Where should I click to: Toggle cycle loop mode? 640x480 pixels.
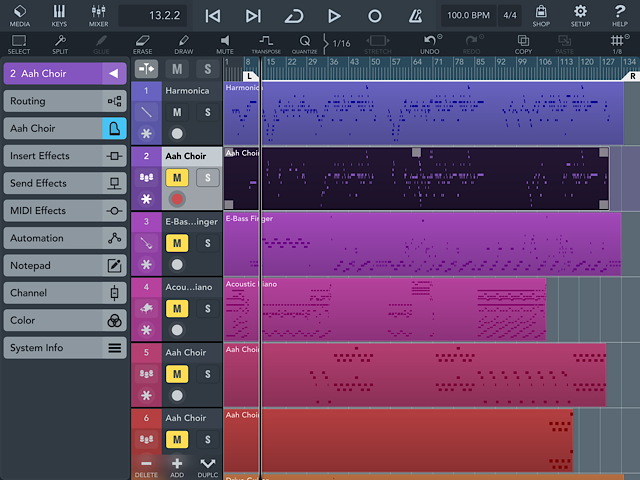(294, 16)
